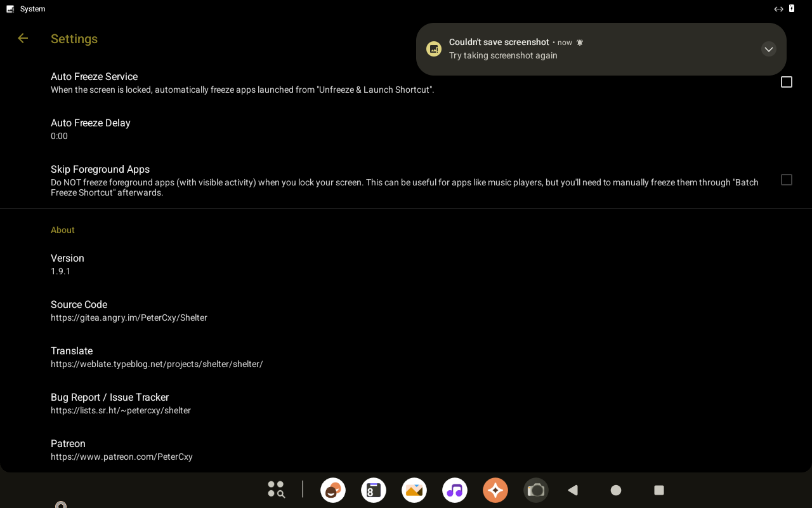
Task: Enable the Auto Freeze Service checkbox
Action: 786,83
